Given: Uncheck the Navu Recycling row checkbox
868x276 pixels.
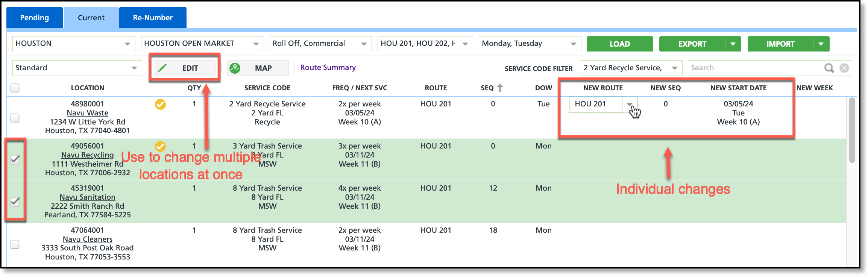Looking at the screenshot, I should coord(15,160).
